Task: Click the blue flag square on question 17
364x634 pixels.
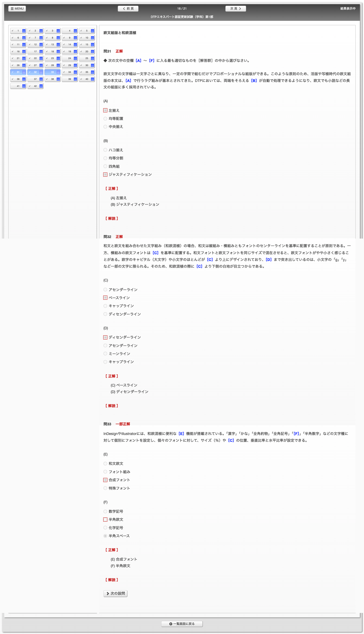Action: click(x=41, y=52)
